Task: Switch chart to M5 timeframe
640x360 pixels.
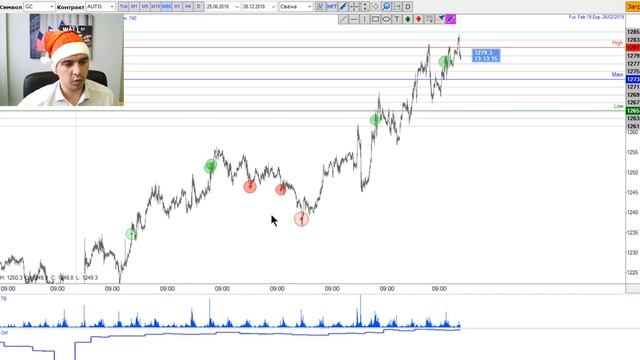Action: [144, 7]
